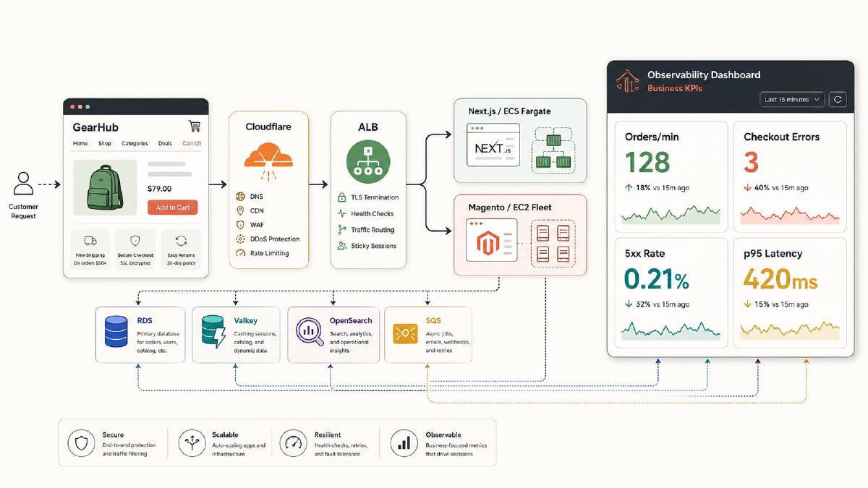The image size is (868, 488).
Task: Click the green ALB load balancer icon
Action: pyautogui.click(x=368, y=162)
